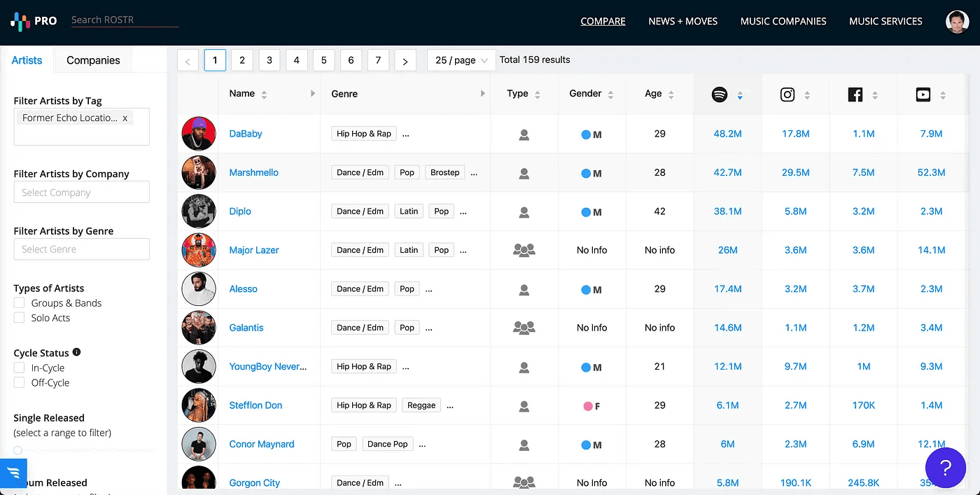Click Stefflon Don's female gender dot
The height and width of the screenshot is (495, 980).
587,406
